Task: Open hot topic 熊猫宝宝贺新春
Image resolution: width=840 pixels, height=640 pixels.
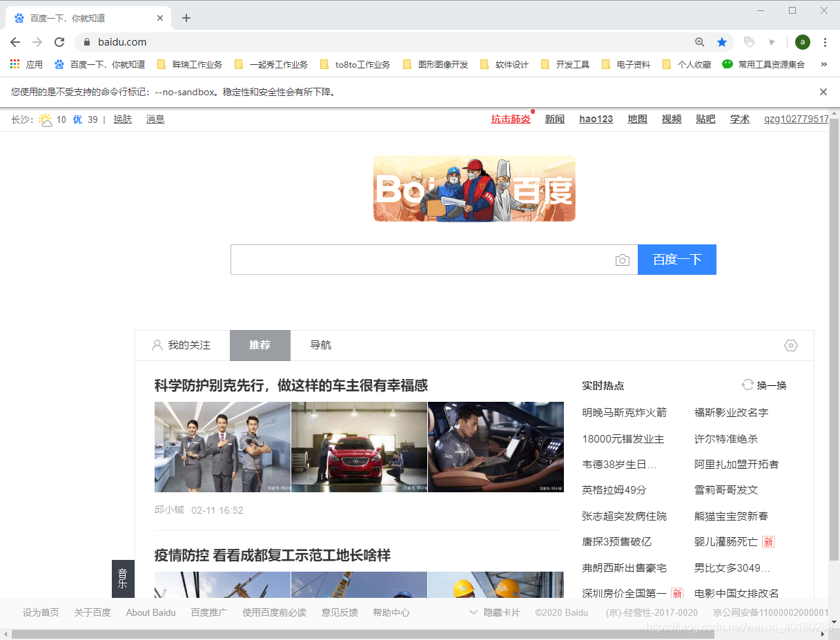Action: click(x=731, y=516)
